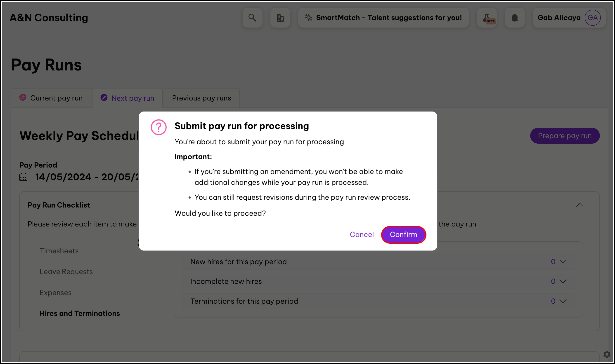This screenshot has width=615, height=364.
Task: Click the Prepare pay run button
Action: (x=565, y=136)
